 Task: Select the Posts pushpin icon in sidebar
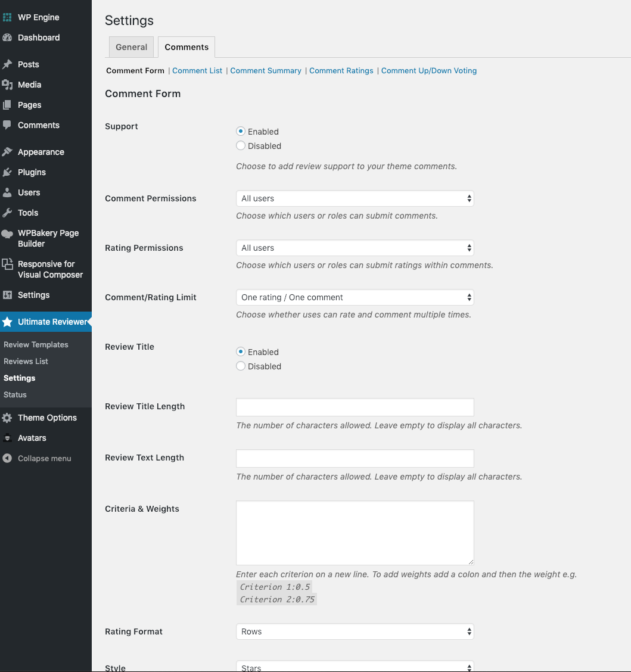[8, 64]
